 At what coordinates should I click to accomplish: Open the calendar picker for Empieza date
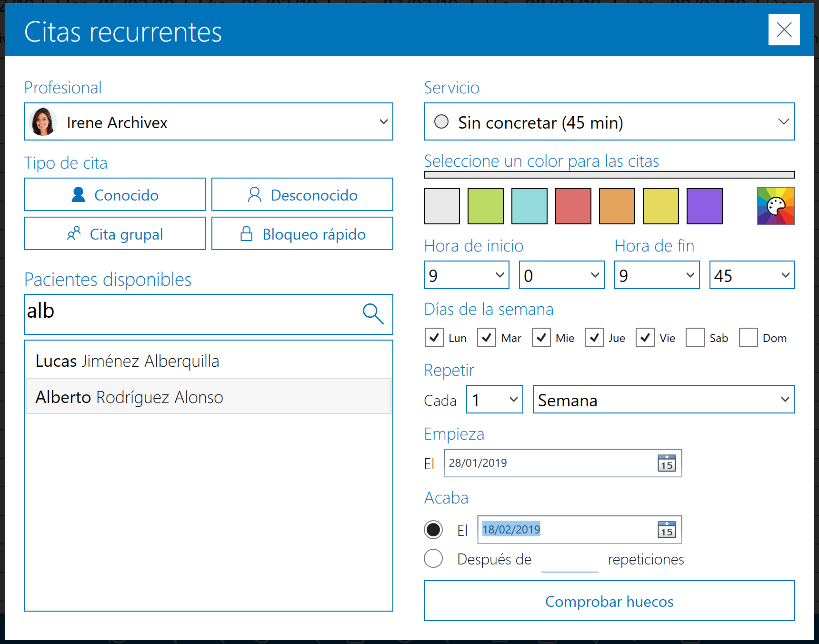(667, 463)
